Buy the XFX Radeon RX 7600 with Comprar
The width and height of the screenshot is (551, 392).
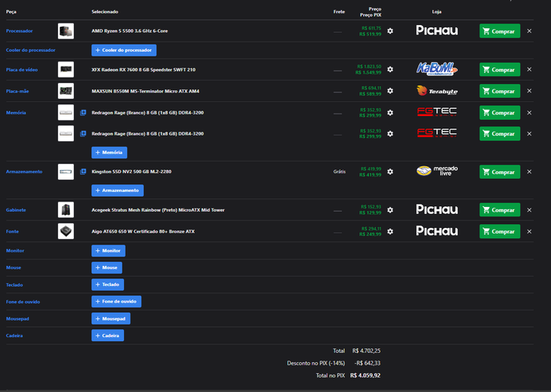tap(500, 70)
